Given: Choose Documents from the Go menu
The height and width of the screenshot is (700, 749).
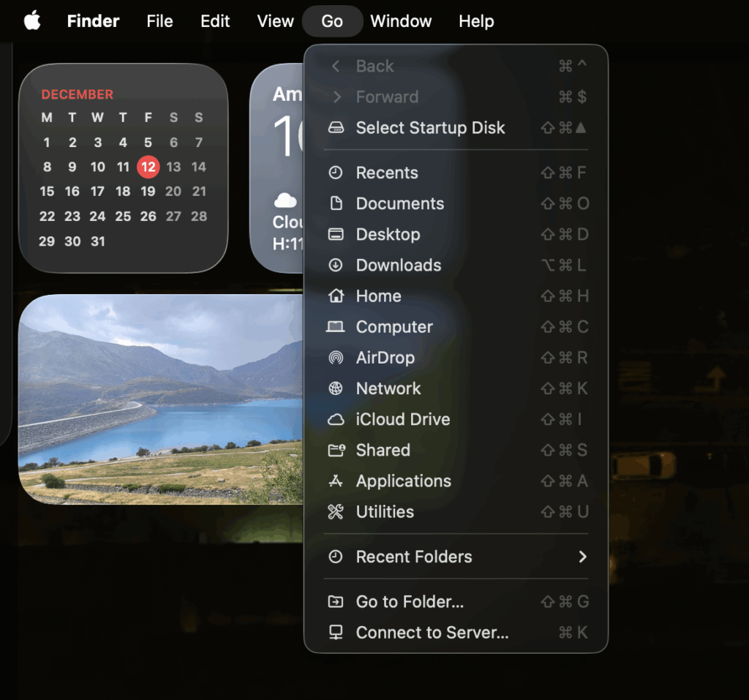Looking at the screenshot, I should click(399, 204).
